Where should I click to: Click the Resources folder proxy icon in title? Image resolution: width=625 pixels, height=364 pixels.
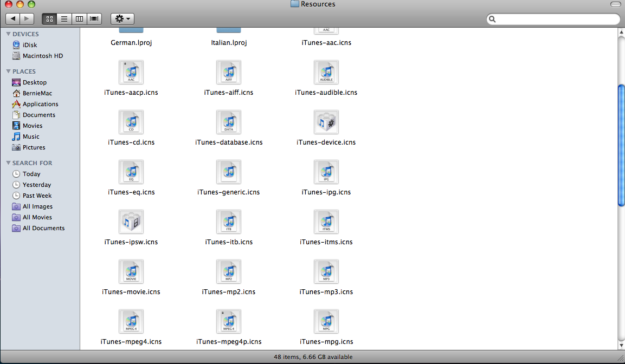294,4
